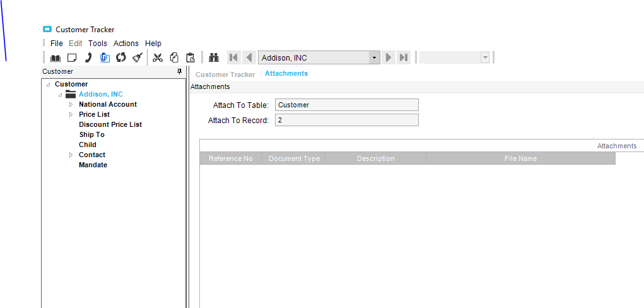
Task: Open the Addison, INC record dropdown
Action: click(x=374, y=57)
